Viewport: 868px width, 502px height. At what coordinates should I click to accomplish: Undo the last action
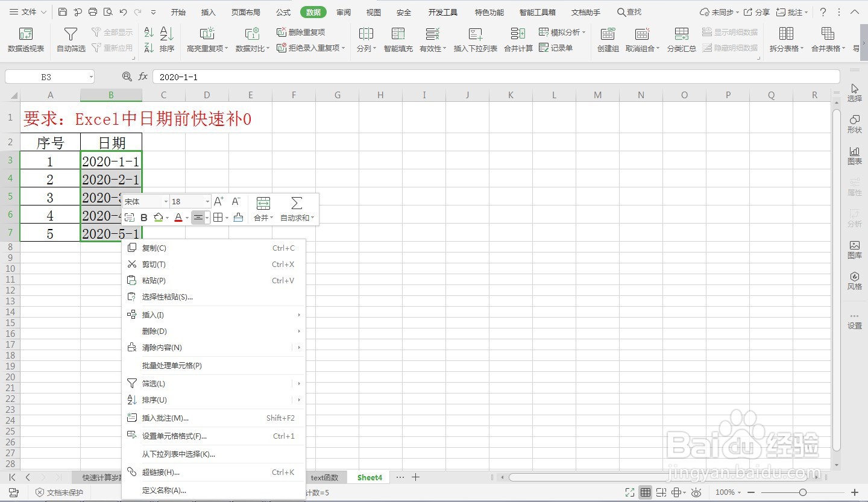[124, 12]
